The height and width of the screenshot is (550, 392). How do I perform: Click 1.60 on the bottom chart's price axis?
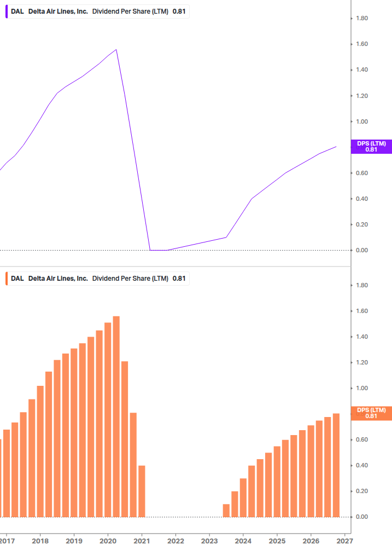[x=362, y=311]
